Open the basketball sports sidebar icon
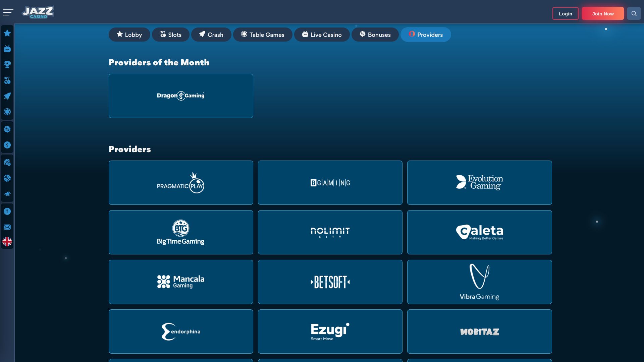The height and width of the screenshot is (362, 644). point(7,178)
